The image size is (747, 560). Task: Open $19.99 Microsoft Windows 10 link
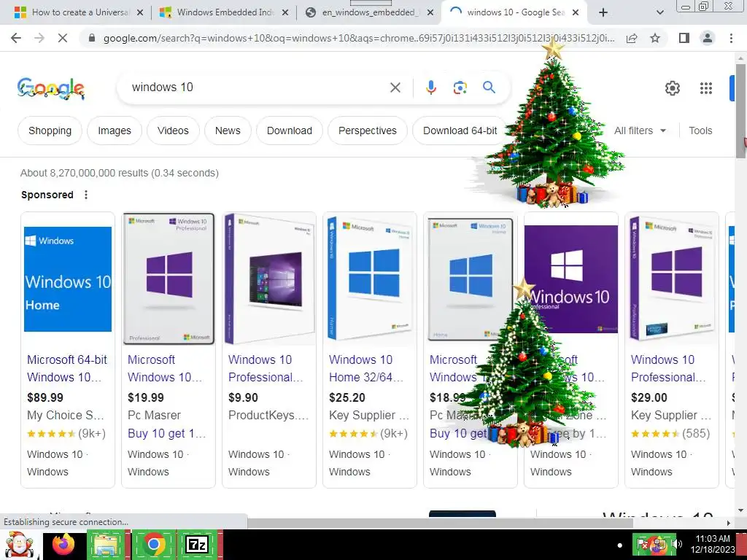coord(165,368)
